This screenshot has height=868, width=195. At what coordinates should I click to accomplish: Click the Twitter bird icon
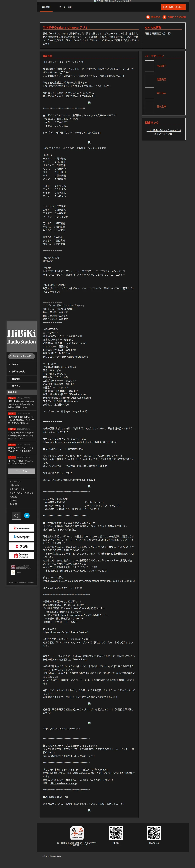[27, 516]
